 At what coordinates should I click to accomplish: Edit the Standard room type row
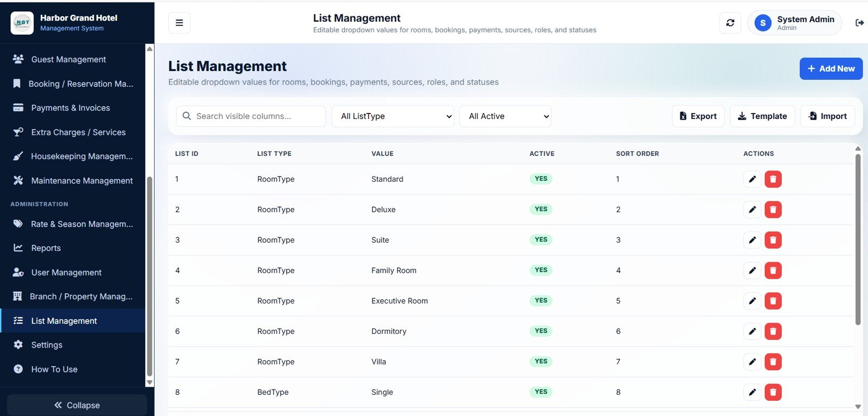click(x=752, y=179)
